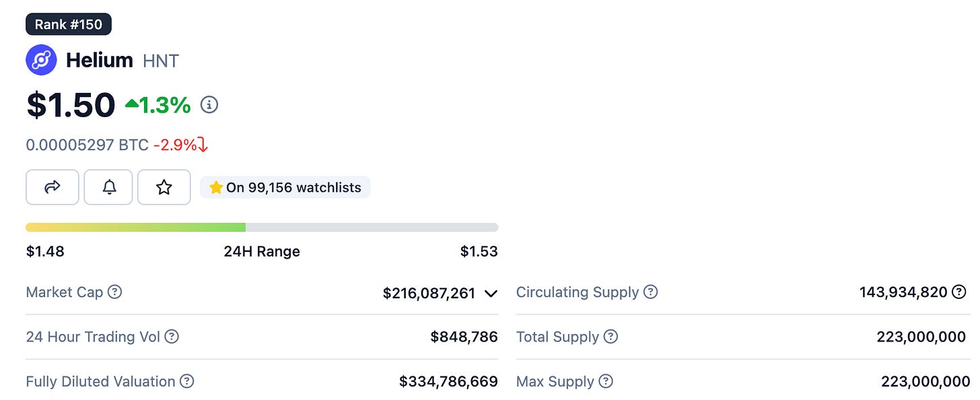Expand the Market Cap chevron
The width and height of the screenshot is (980, 400).
point(491,294)
